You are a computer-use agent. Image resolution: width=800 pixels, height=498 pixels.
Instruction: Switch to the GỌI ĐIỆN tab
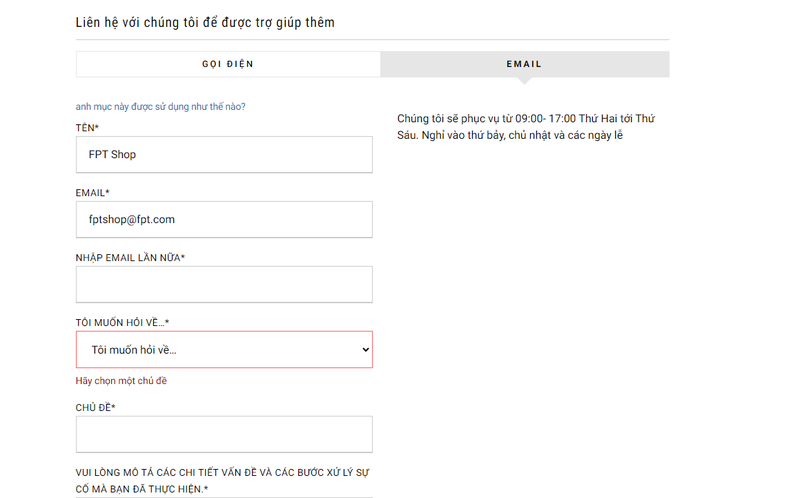pos(228,64)
